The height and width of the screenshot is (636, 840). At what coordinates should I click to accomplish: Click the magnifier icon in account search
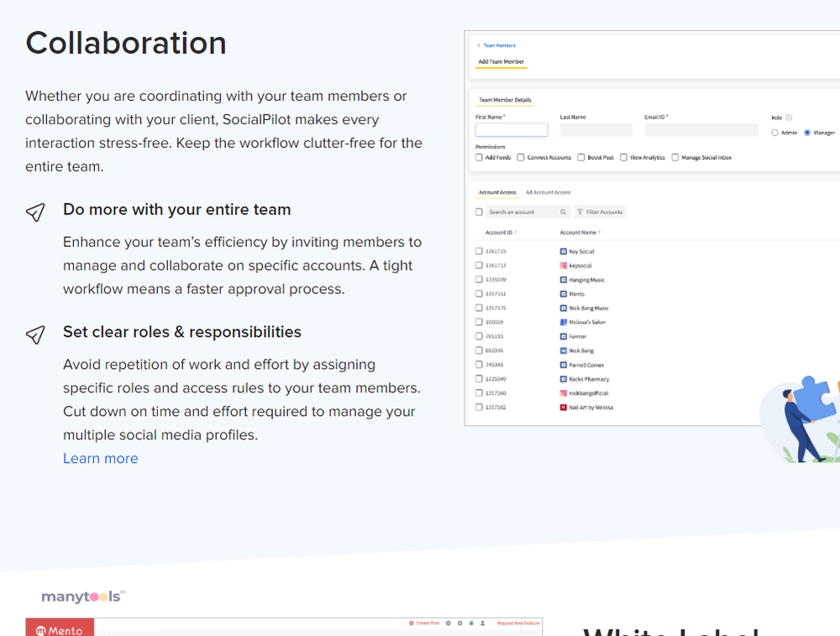click(x=563, y=213)
